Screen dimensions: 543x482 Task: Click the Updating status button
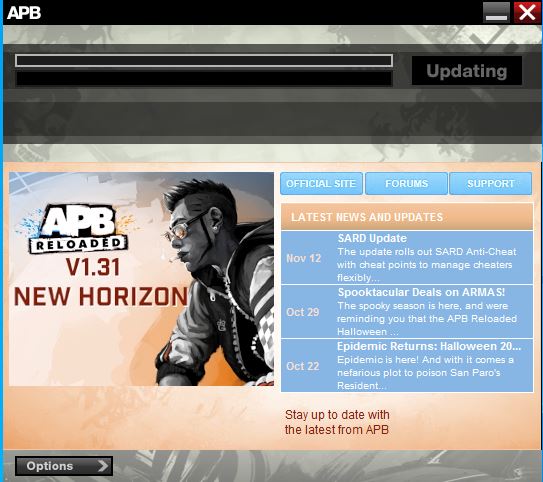pos(467,71)
